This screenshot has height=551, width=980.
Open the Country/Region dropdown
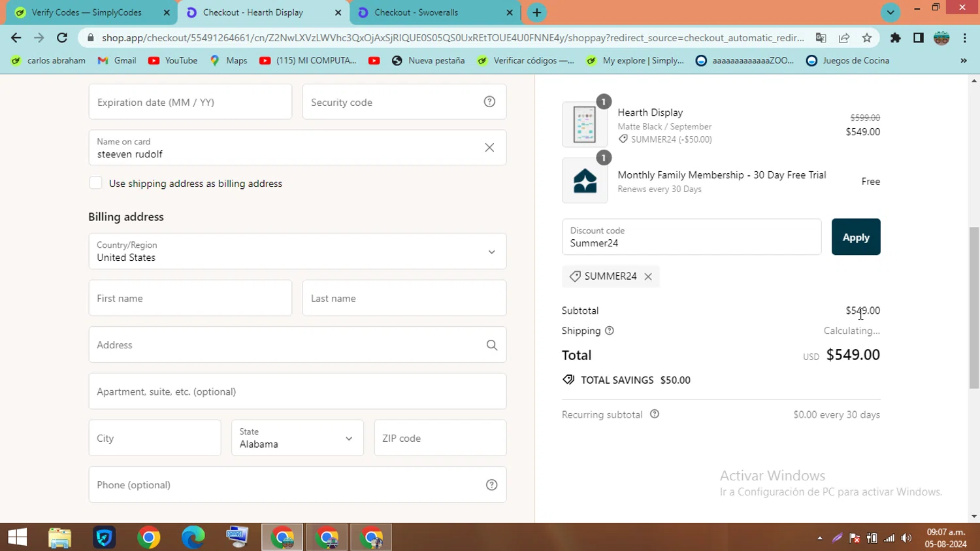(x=297, y=252)
